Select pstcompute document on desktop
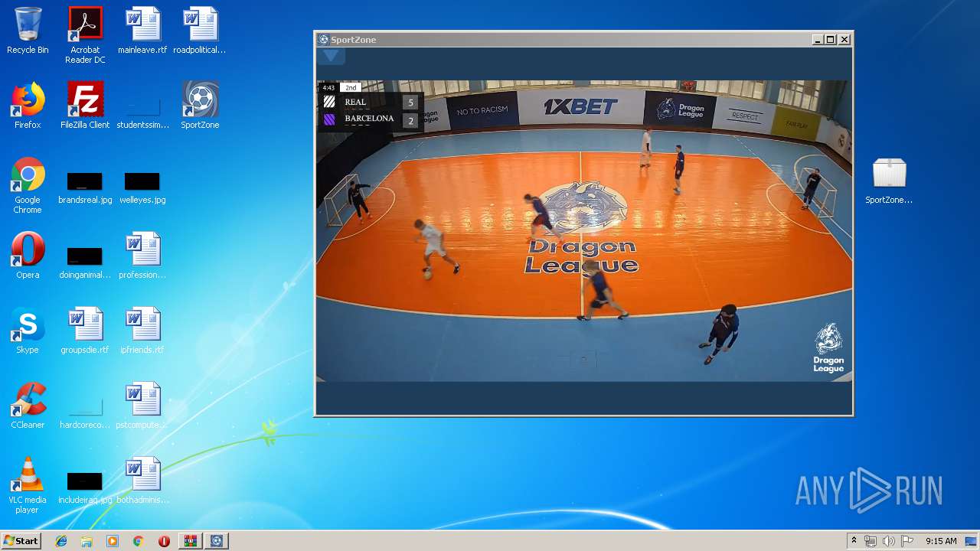This screenshot has width=980, height=551. tap(142, 406)
